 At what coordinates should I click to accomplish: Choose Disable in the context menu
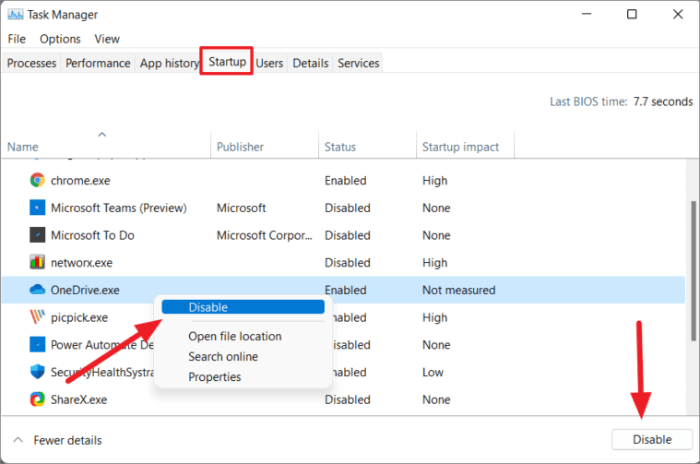(243, 307)
